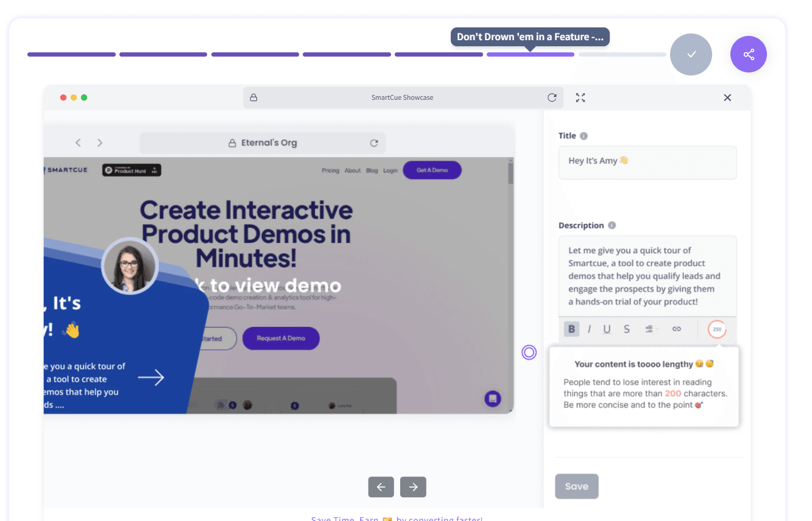This screenshot has height=521, width=812.
Task: Edit the Title field 'Hey It's Amy'
Action: [648, 163]
